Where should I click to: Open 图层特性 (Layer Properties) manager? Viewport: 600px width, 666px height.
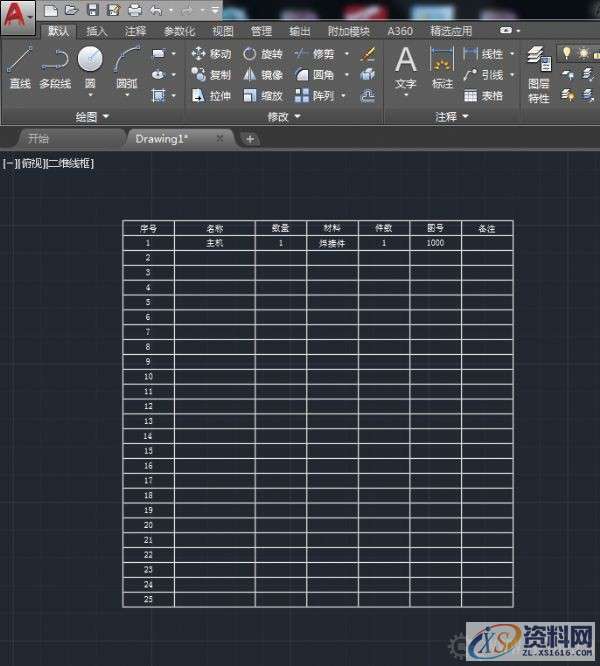coord(539,75)
